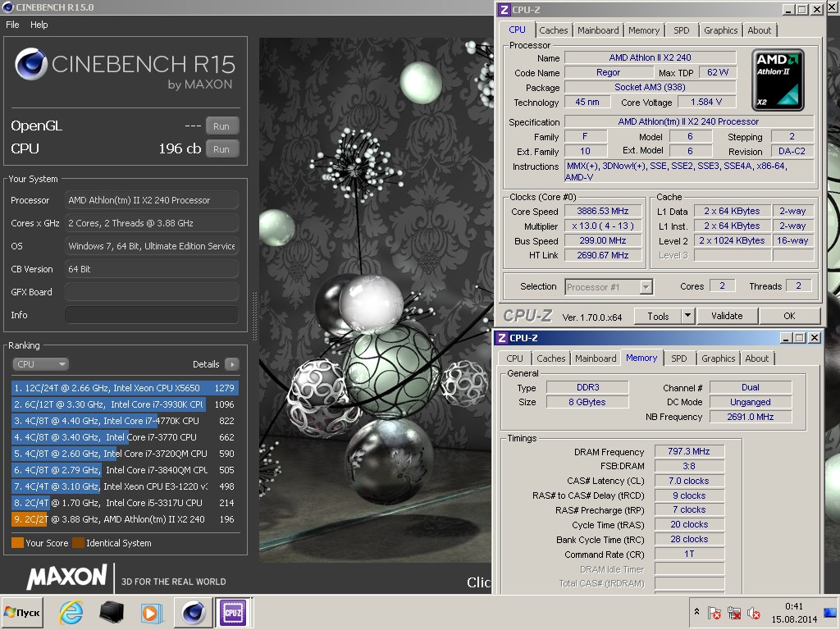Screen dimensions: 840x630
Task: Switch to Cinebench taskbar button
Action: click(193, 613)
